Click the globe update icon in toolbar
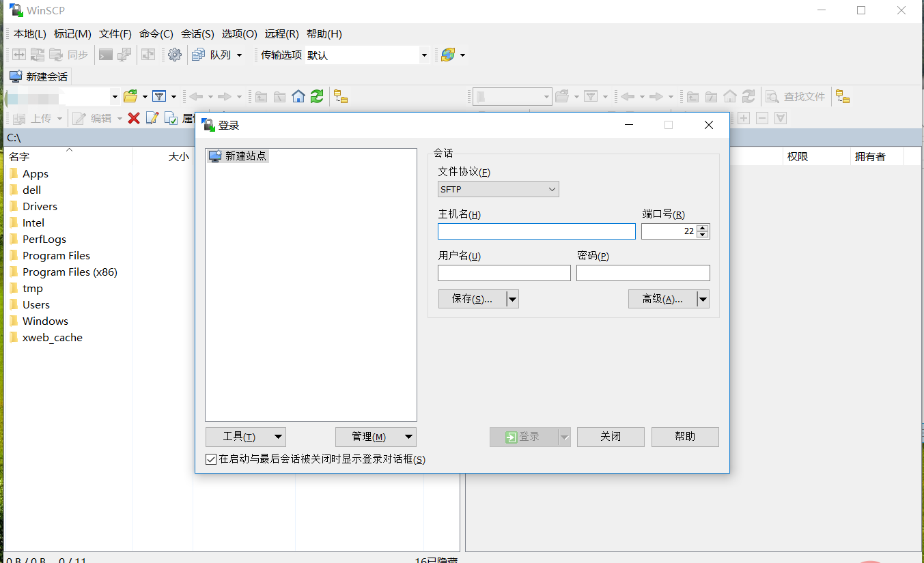Image resolution: width=924 pixels, height=563 pixels. coord(448,55)
